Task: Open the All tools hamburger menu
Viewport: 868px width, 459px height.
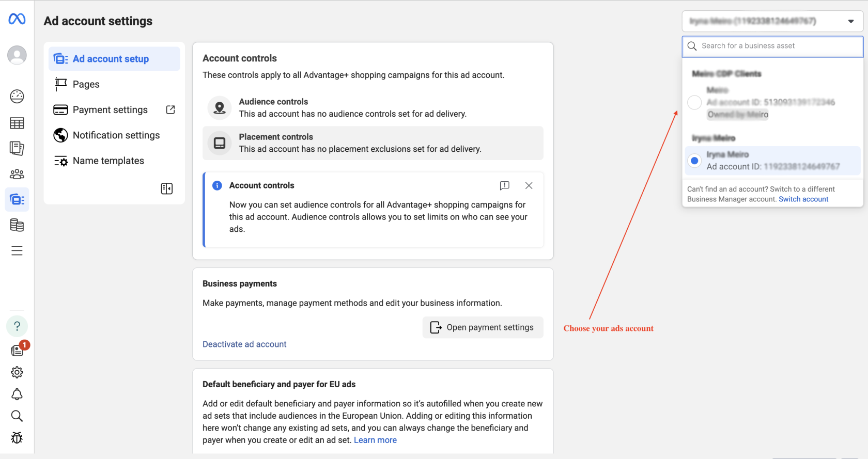Action: [x=17, y=251]
